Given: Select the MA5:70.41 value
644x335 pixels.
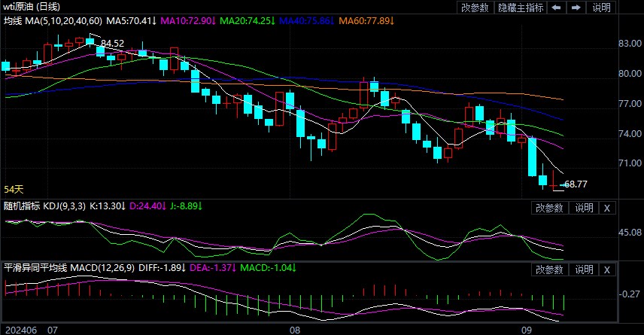Looking at the screenshot, I should click(x=132, y=20).
